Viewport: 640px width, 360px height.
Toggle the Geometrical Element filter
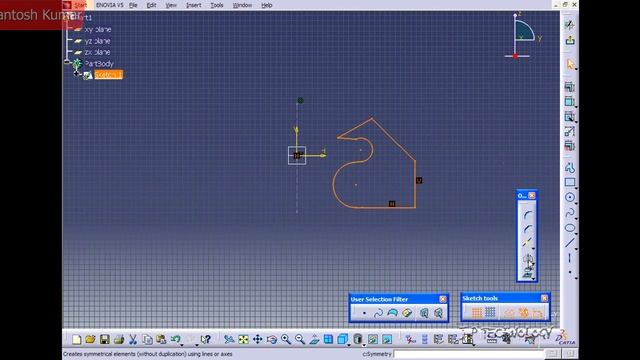(438, 313)
